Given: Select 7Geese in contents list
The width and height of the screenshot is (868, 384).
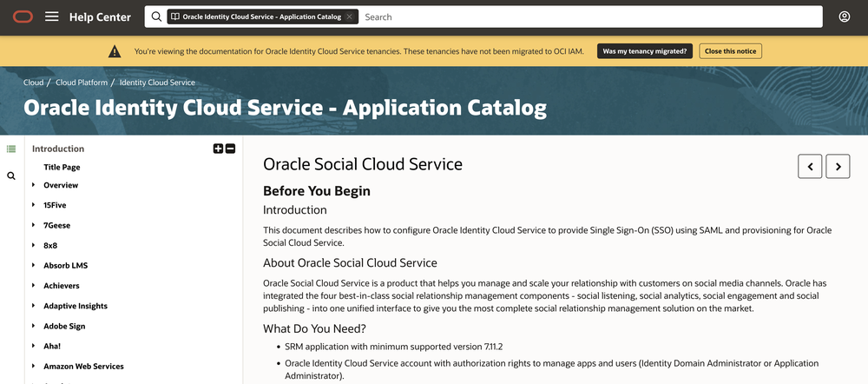Looking at the screenshot, I should 57,226.
